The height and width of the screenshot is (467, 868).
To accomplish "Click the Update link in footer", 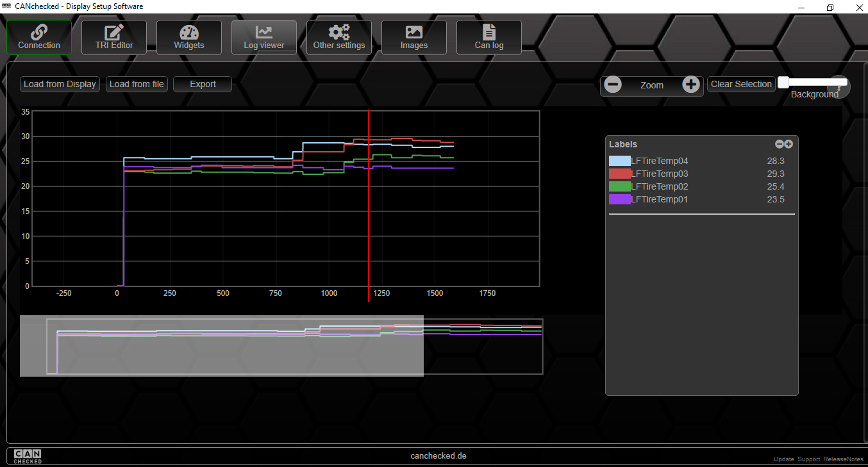I will click(783, 459).
